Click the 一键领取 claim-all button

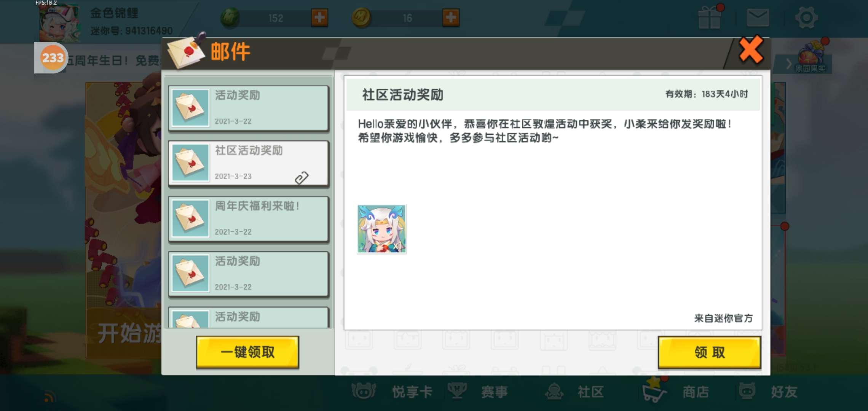[x=247, y=352]
